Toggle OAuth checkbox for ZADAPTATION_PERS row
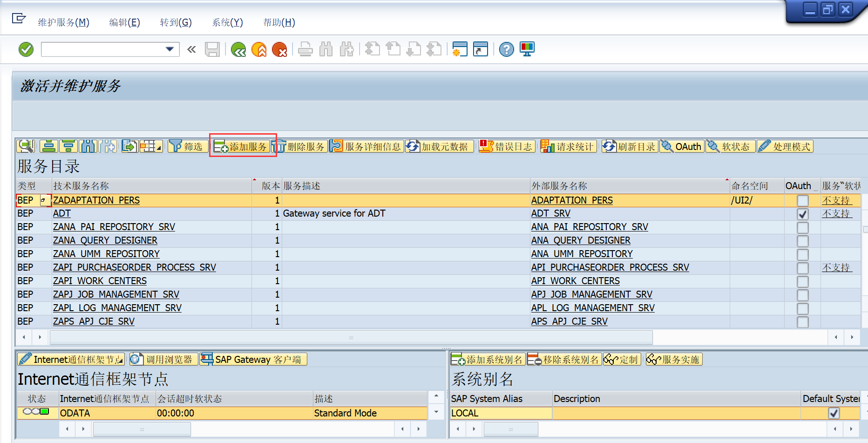Screen dimensions: 868x443 802,201
